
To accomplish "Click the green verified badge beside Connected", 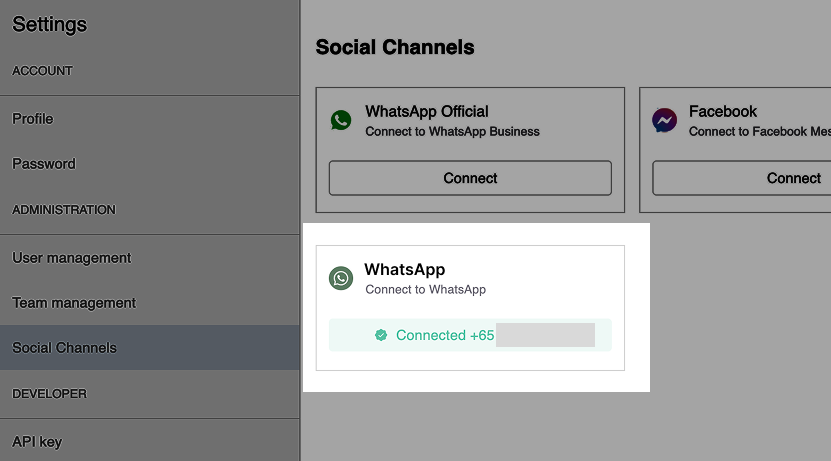I will coord(381,335).
